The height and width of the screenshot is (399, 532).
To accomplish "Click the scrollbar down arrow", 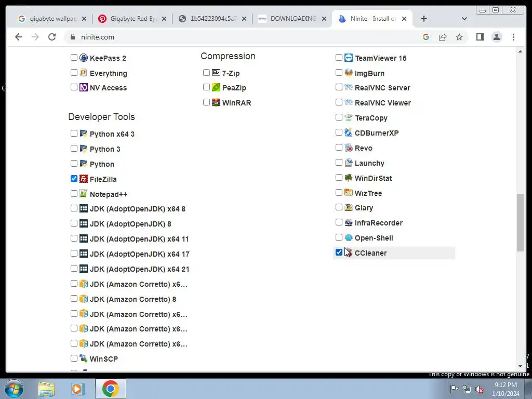I will pyautogui.click(x=520, y=366).
